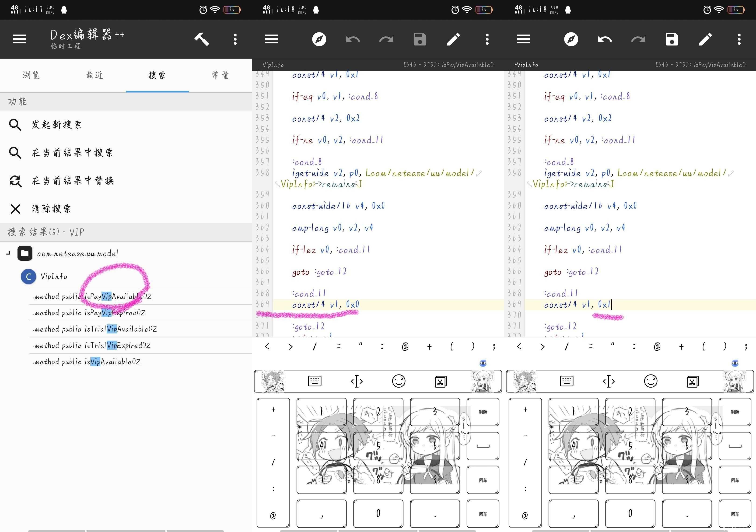756x532 pixels.
Task: Tap QQ notification penguin in left status bar
Action: pos(64,10)
